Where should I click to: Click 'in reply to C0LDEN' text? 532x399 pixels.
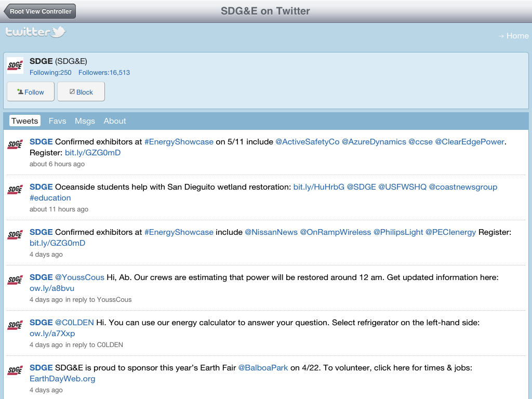point(94,345)
